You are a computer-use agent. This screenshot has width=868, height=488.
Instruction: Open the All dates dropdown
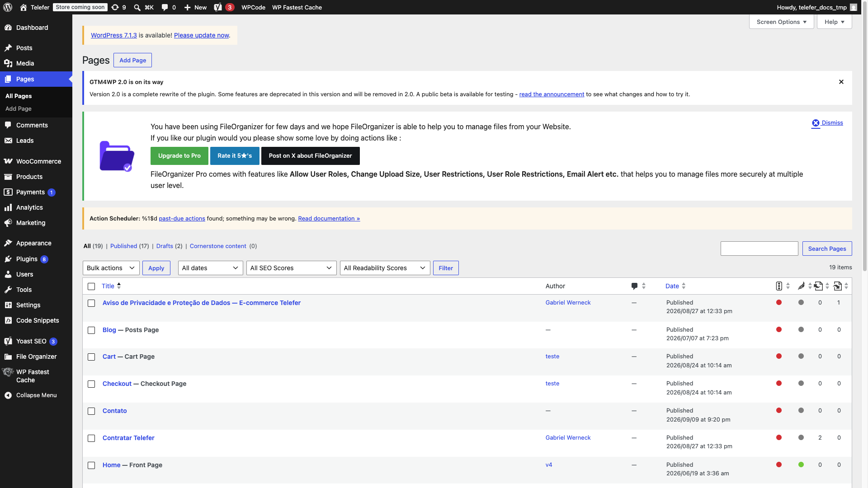pos(210,268)
